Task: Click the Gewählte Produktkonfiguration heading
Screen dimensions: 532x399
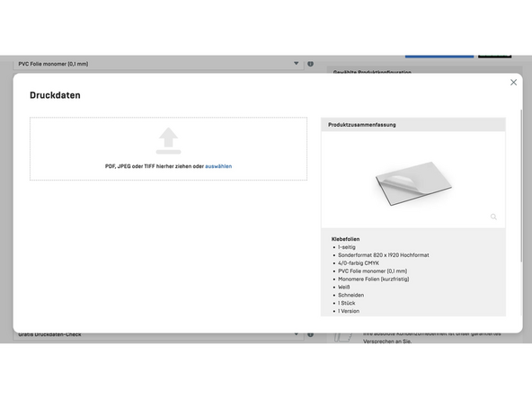Action: [372, 72]
